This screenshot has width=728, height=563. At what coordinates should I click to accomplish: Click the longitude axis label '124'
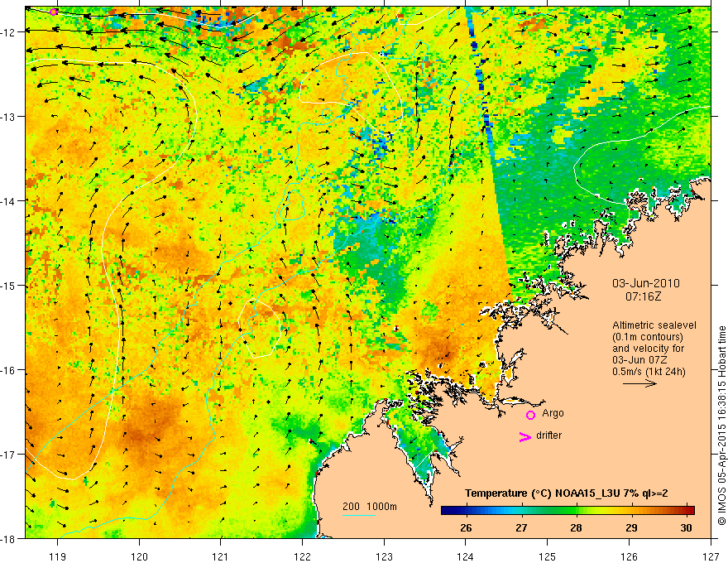pos(466,556)
